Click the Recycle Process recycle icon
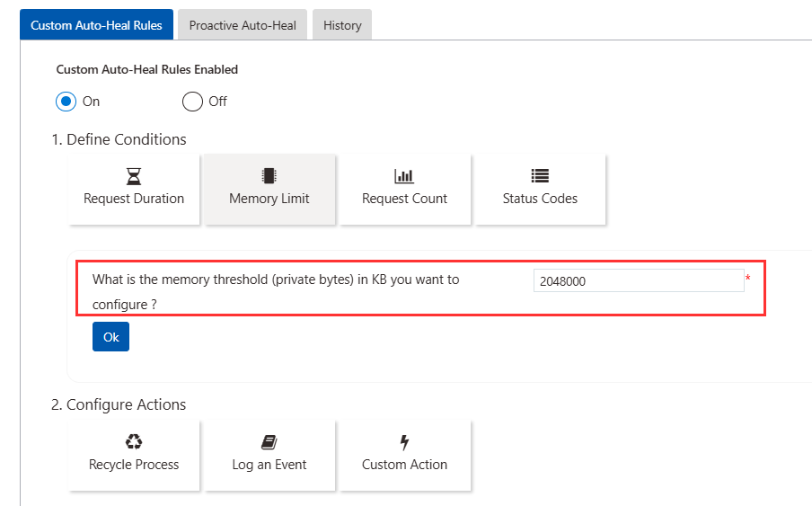Image resolution: width=812 pixels, height=506 pixels. [134, 442]
